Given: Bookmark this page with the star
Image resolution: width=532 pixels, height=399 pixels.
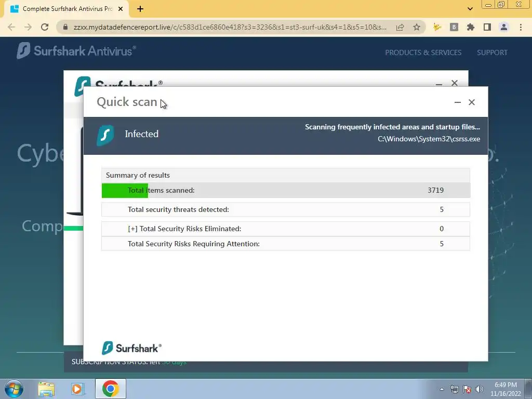Looking at the screenshot, I should pyautogui.click(x=417, y=27).
